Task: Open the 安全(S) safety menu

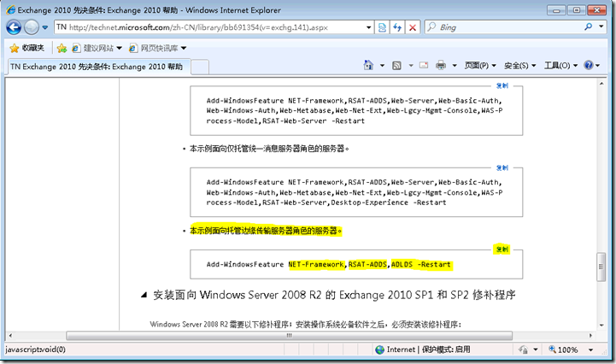Action: 519,66
